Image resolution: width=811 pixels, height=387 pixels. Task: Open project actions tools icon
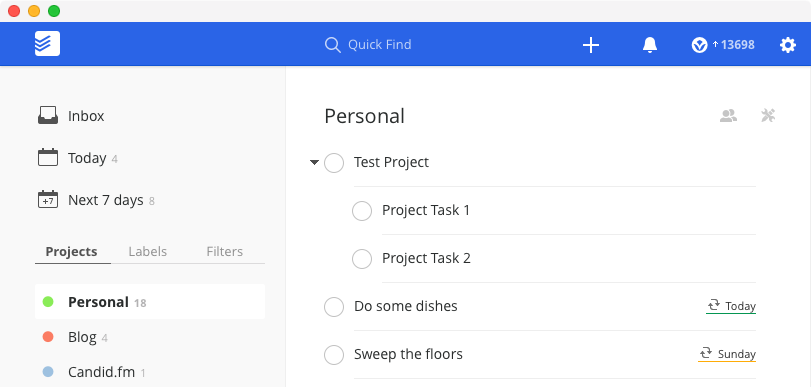(768, 115)
